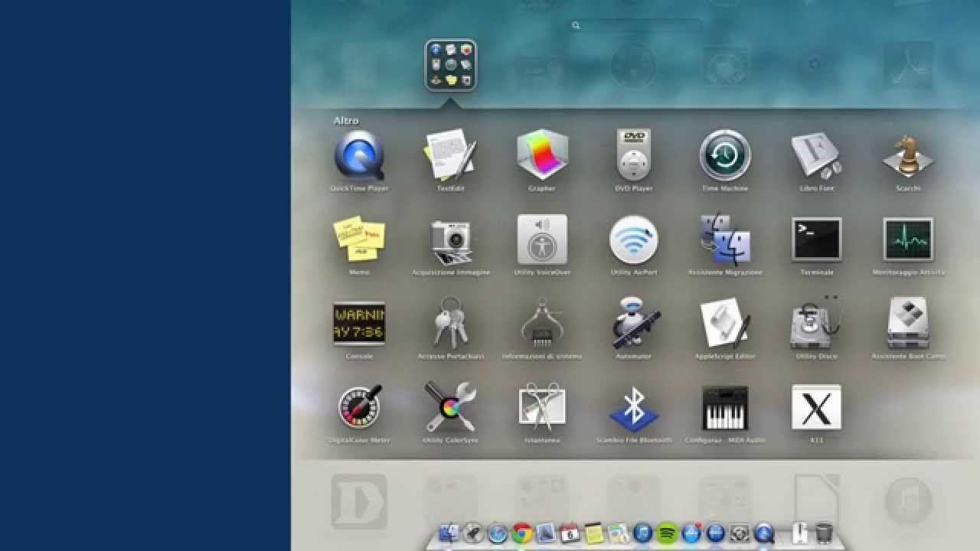
Task: Open Informazioni di sistema
Action: pos(543,324)
